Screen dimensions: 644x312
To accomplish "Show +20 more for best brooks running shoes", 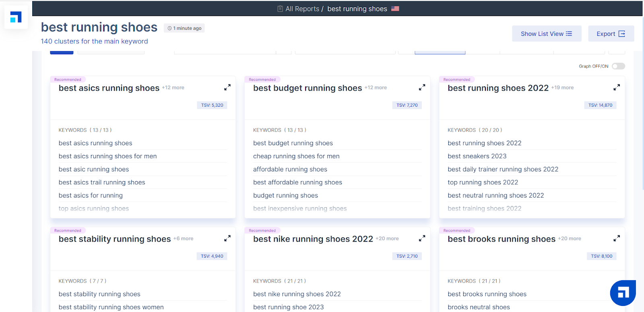I will point(570,239).
